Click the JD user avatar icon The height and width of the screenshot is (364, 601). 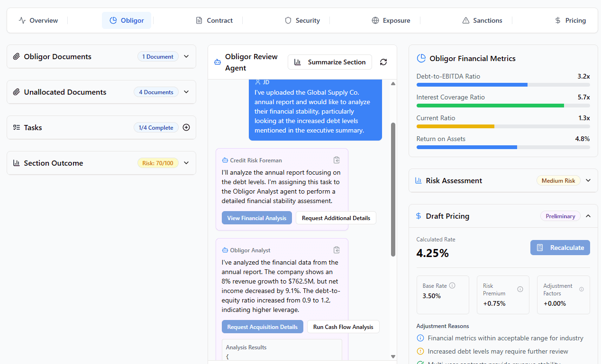coord(258,82)
